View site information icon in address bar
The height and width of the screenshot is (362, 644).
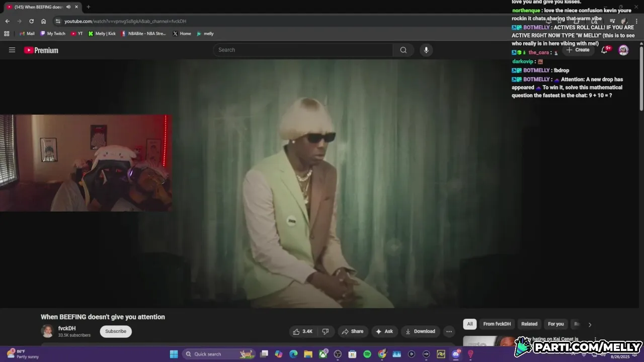pos(58,21)
